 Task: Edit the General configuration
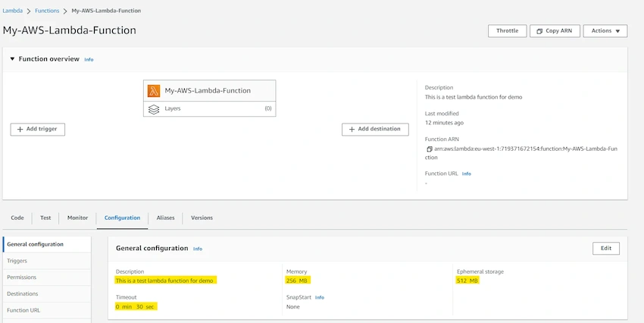(606, 248)
